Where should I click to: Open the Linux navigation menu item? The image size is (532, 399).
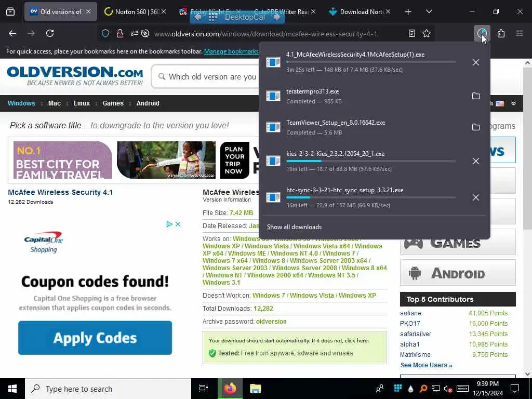pyautogui.click(x=82, y=103)
